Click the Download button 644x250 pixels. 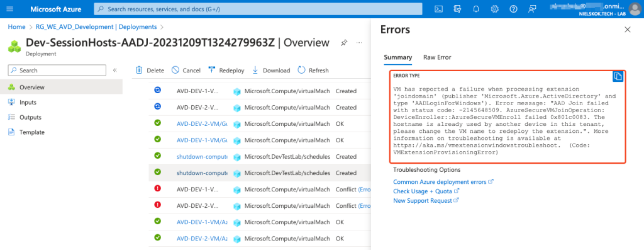point(271,71)
